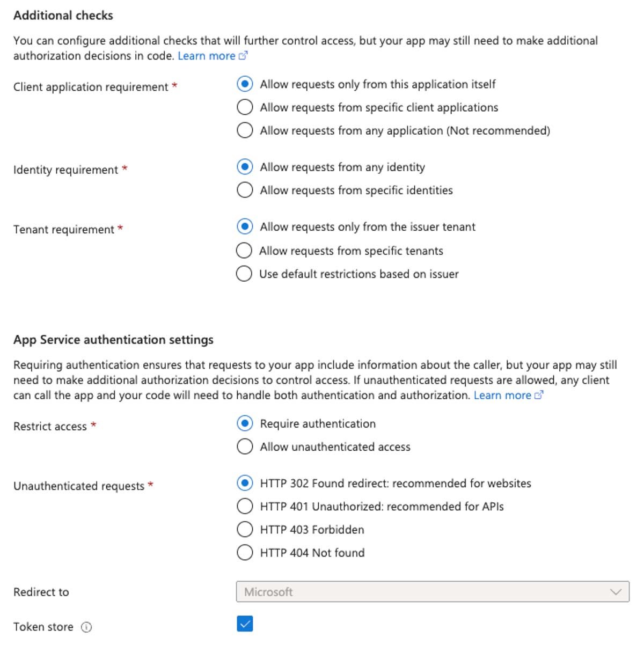Open the Learn more link under Additional checks
644x645 pixels.
tap(207, 55)
